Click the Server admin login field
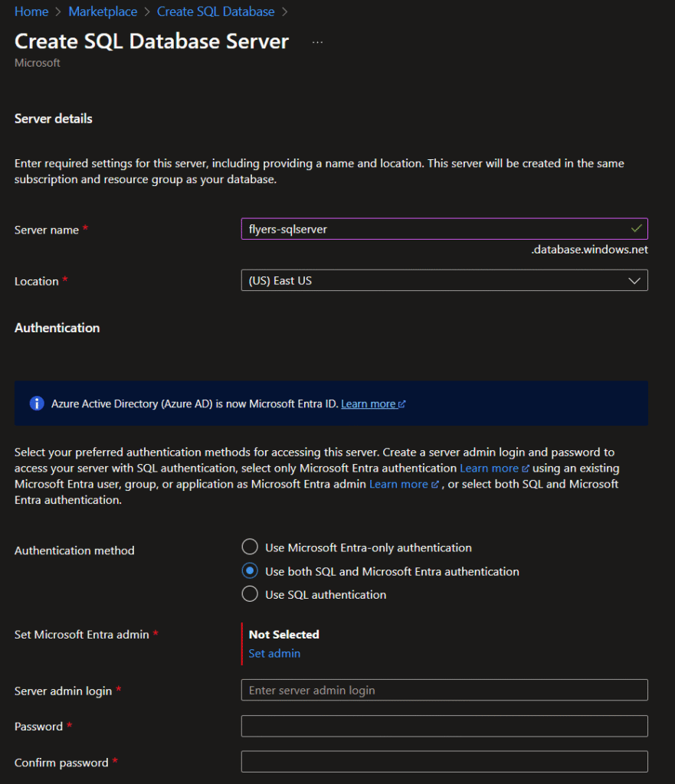The image size is (675, 784). 444,690
